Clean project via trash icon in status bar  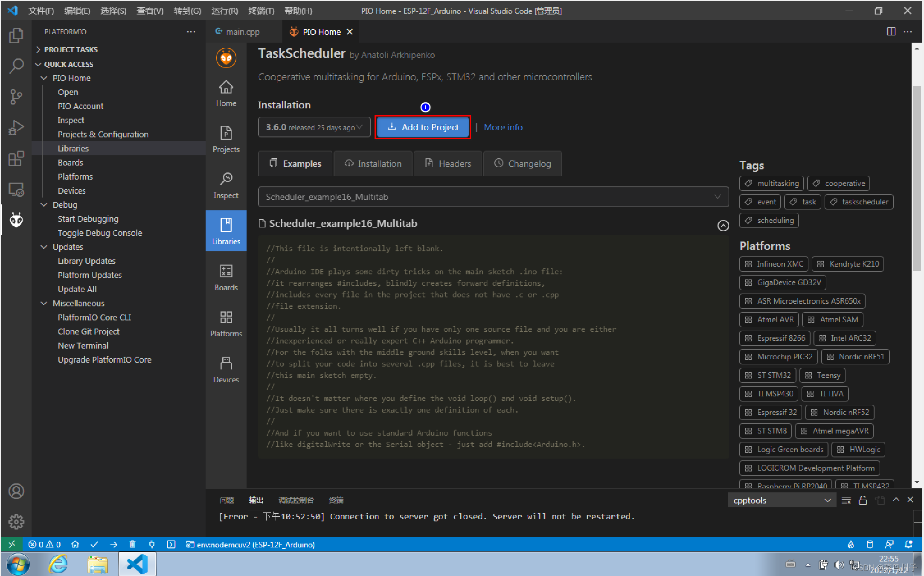[132, 544]
